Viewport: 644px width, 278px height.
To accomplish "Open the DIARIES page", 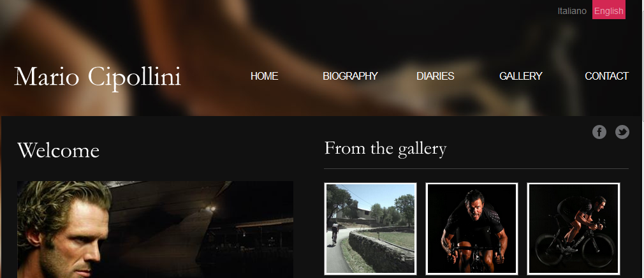I will 435,77.
